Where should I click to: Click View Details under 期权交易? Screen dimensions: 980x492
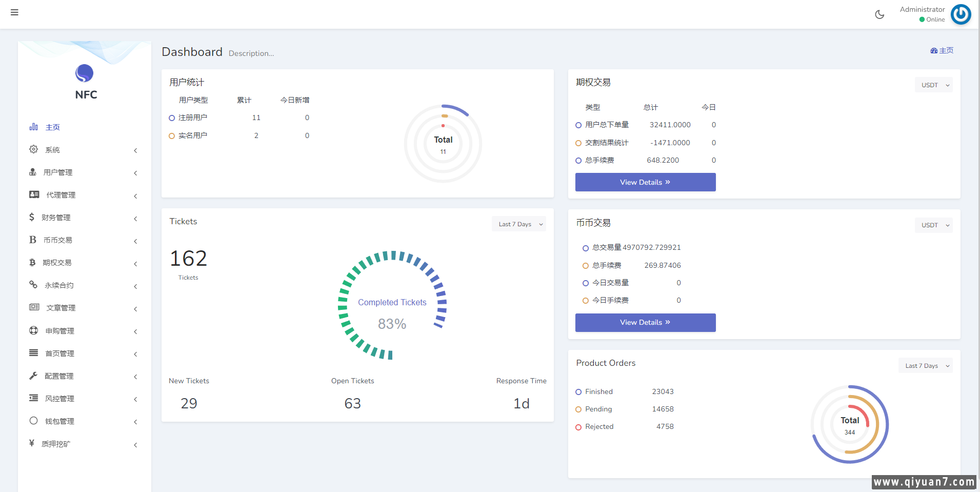click(x=645, y=182)
